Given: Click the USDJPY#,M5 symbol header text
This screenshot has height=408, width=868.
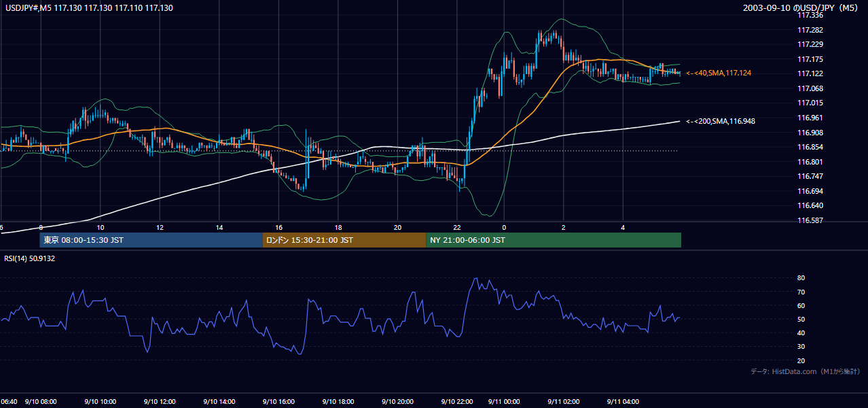Looking at the screenshot, I should coord(88,7).
